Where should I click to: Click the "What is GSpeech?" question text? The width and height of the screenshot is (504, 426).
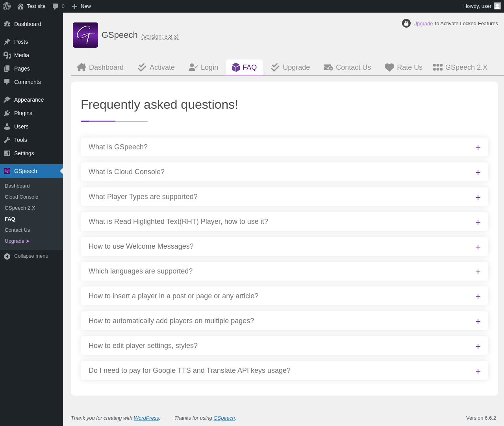(118, 147)
